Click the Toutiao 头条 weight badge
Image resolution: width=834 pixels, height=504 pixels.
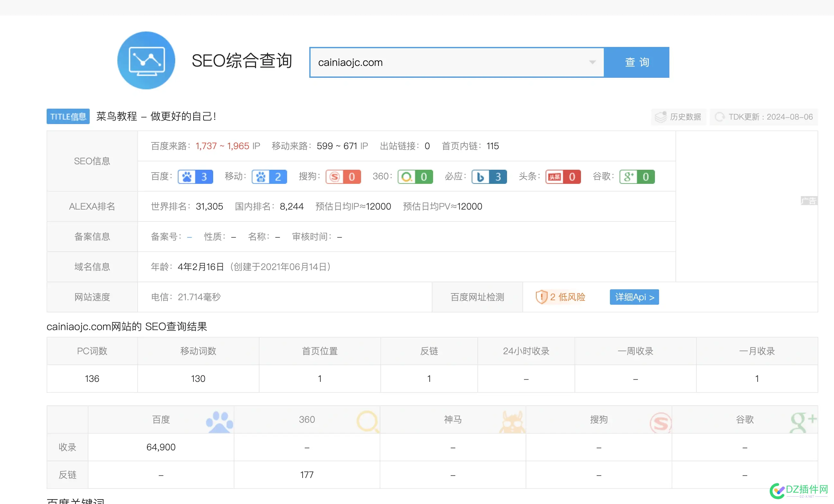563,177
